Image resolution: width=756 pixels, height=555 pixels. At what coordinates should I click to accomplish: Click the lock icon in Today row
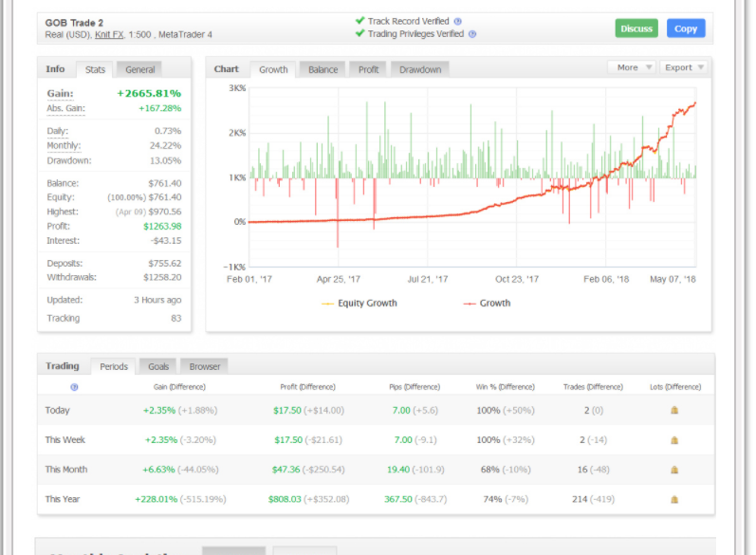(x=674, y=411)
